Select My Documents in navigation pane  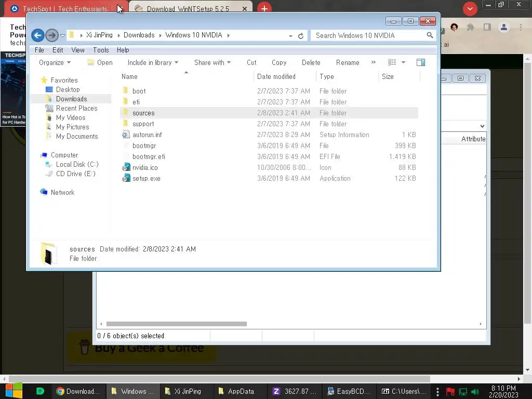77,136
